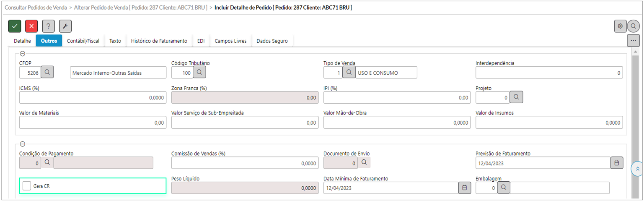Click the wrench tools icon
This screenshot has height=201, width=644.
tap(65, 26)
